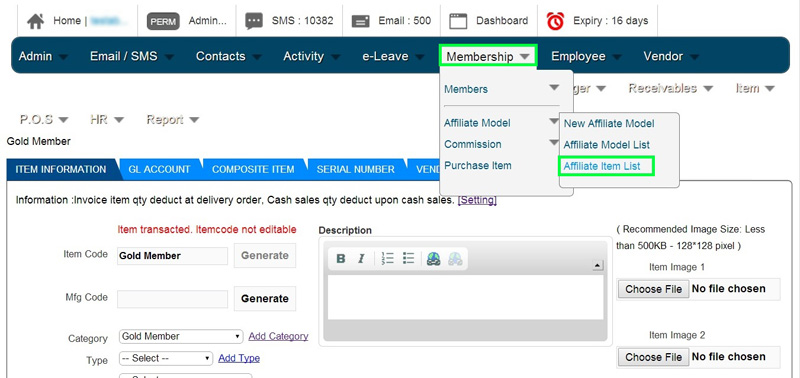Insert bulleted list in Description editor
This screenshot has height=378, width=800.
[408, 259]
